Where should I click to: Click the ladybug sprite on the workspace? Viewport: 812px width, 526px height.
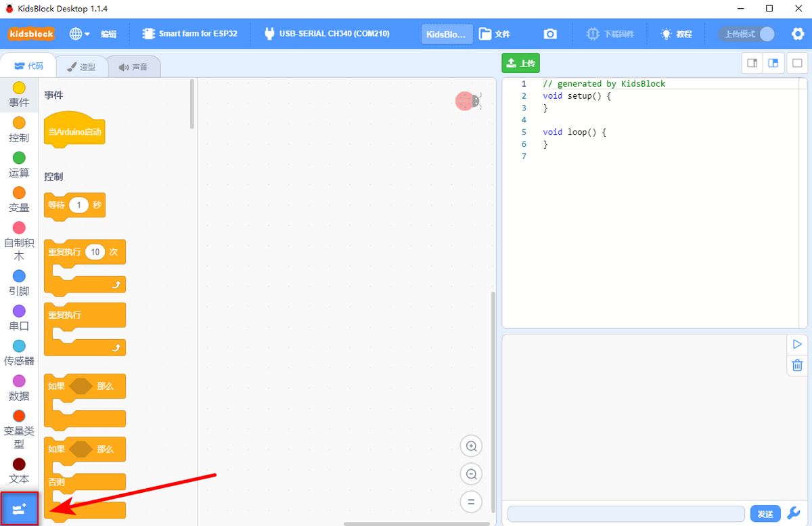tap(467, 101)
